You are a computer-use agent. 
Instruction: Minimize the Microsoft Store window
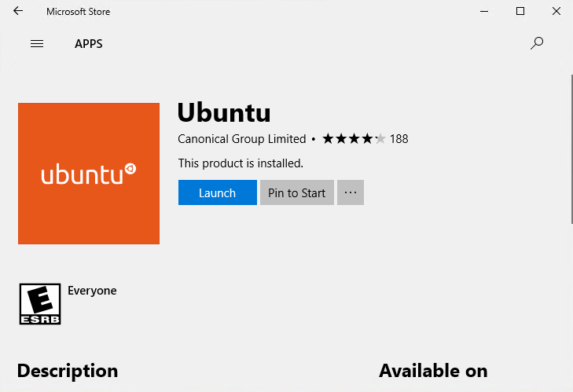(484, 11)
